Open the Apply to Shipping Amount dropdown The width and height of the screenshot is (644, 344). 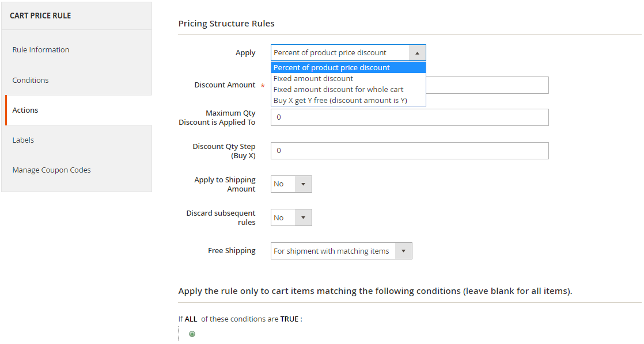[291, 184]
